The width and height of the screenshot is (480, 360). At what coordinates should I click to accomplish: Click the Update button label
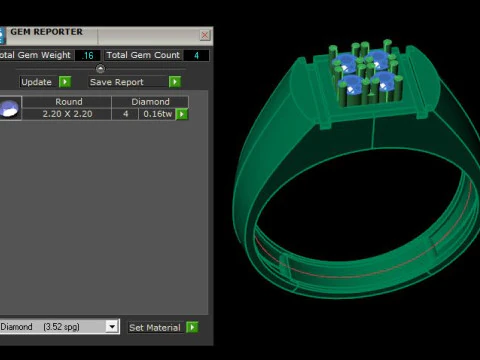click(x=37, y=82)
